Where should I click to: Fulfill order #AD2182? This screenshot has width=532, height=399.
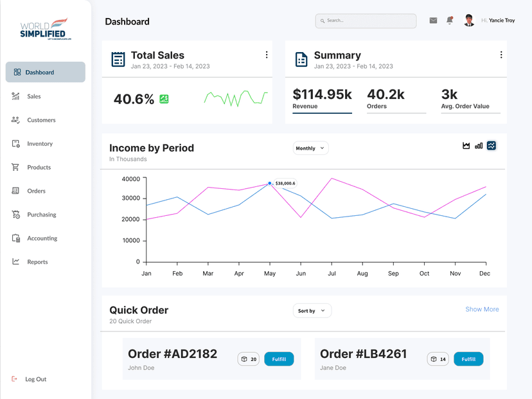coord(279,359)
